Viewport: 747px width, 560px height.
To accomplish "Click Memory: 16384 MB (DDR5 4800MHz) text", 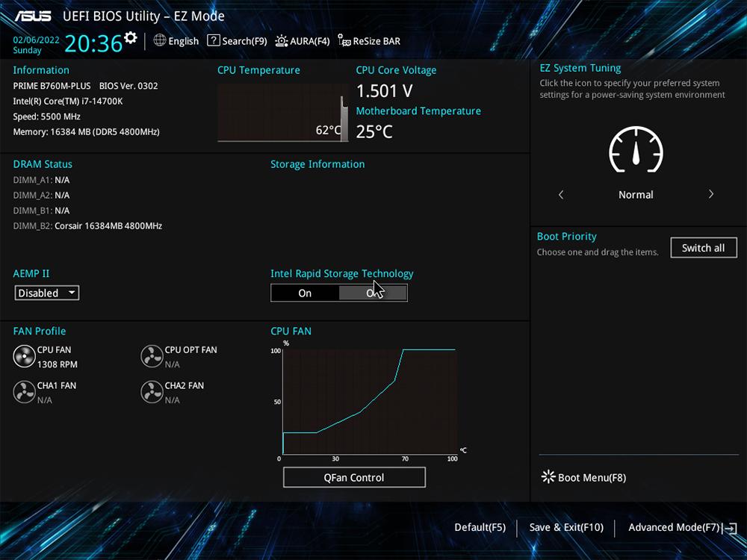I will pyautogui.click(x=86, y=132).
